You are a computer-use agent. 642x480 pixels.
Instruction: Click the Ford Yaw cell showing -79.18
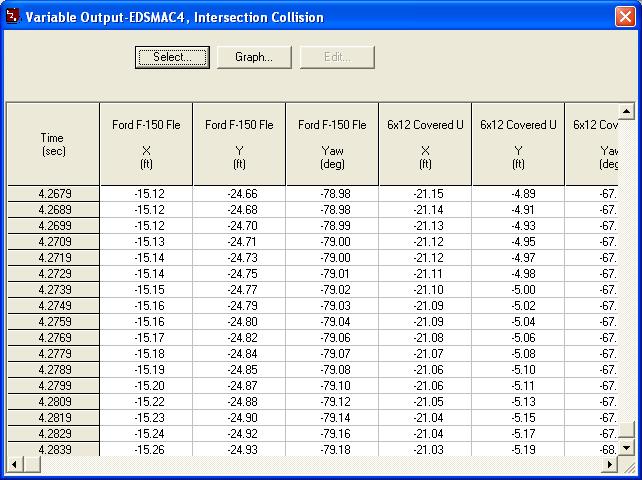(x=332, y=450)
